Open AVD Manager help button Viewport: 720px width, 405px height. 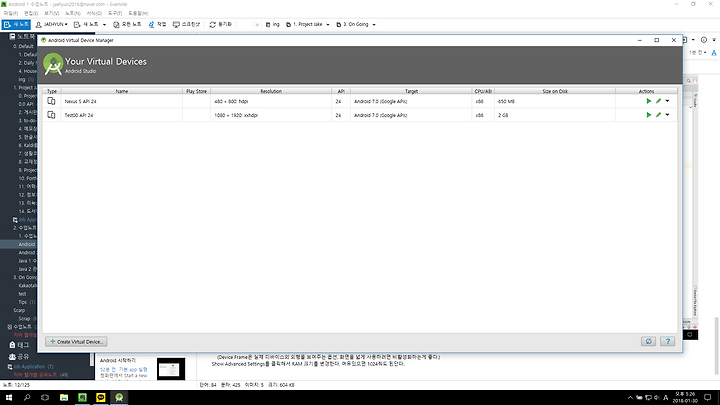(x=668, y=341)
